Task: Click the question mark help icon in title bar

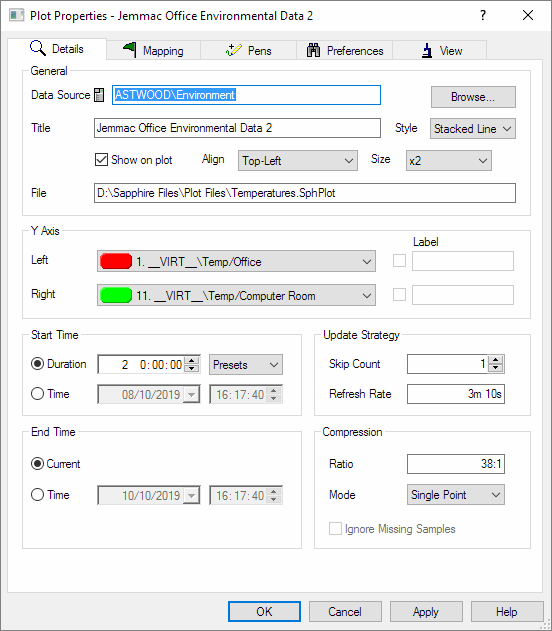Action: (483, 15)
